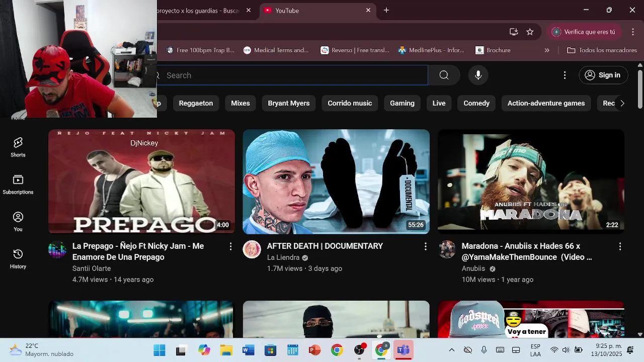Close the 'los guardias' search tab

click(249, 10)
